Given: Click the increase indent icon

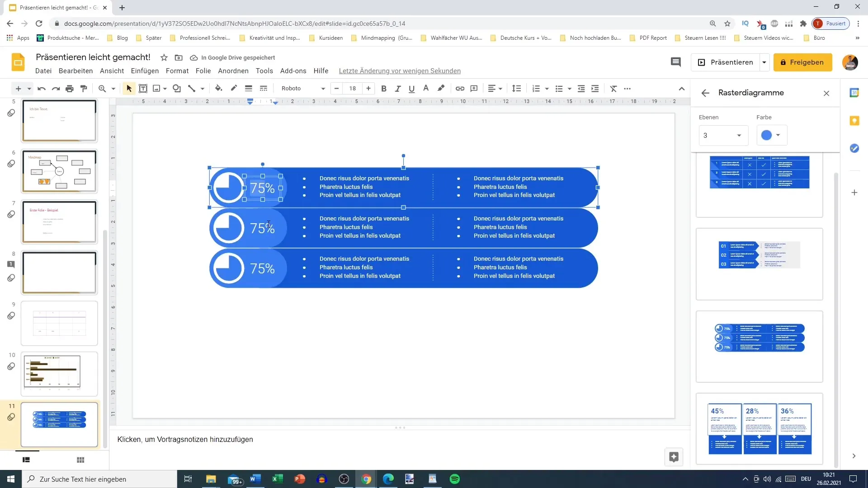Looking at the screenshot, I should pos(595,89).
